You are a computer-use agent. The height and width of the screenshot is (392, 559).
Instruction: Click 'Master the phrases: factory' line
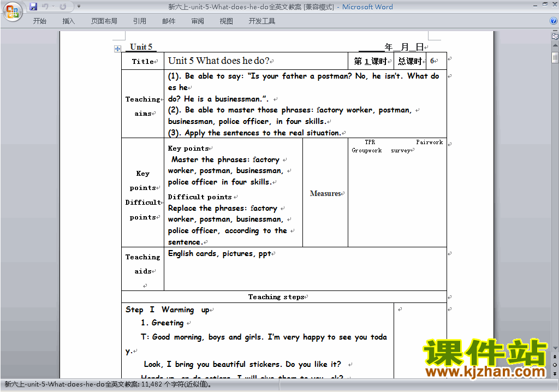pos(225,159)
